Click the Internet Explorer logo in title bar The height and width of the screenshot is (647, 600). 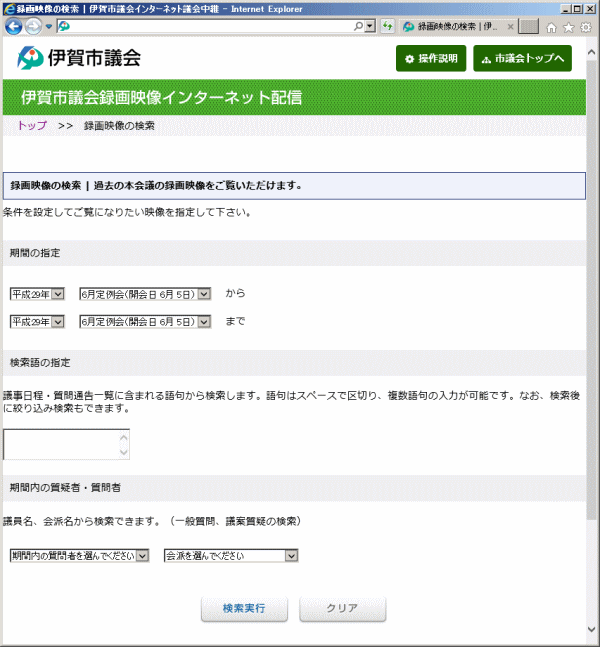pos(8,9)
